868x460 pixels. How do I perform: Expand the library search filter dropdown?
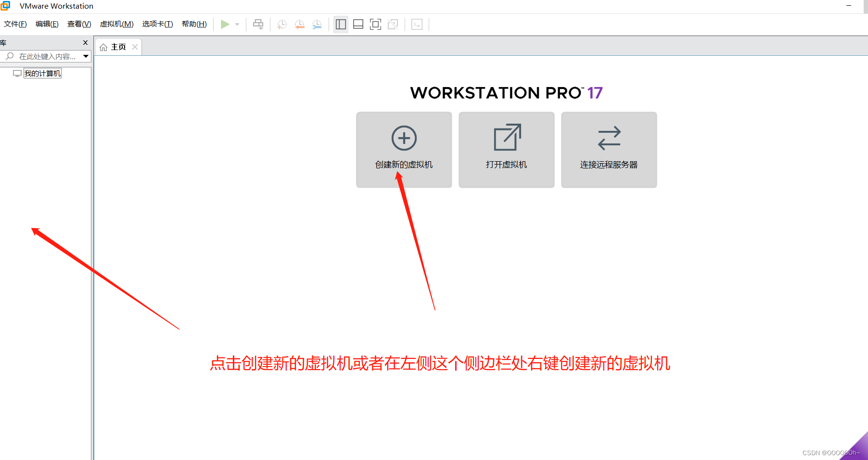86,56
